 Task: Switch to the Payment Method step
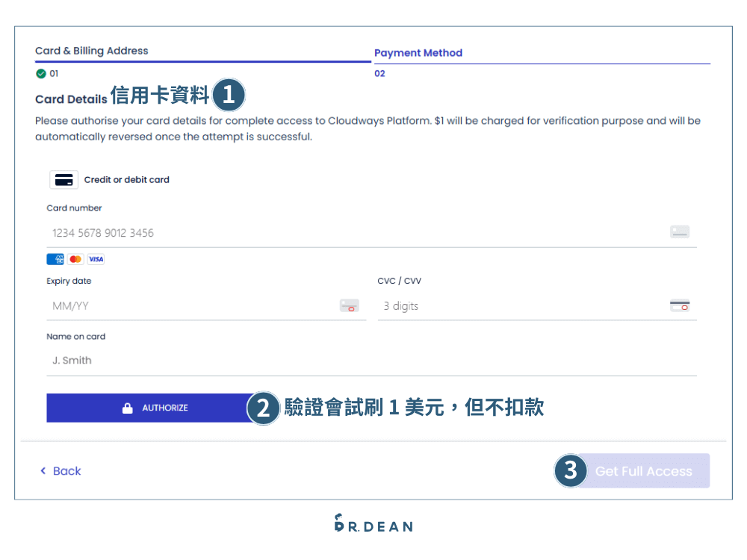(x=418, y=53)
